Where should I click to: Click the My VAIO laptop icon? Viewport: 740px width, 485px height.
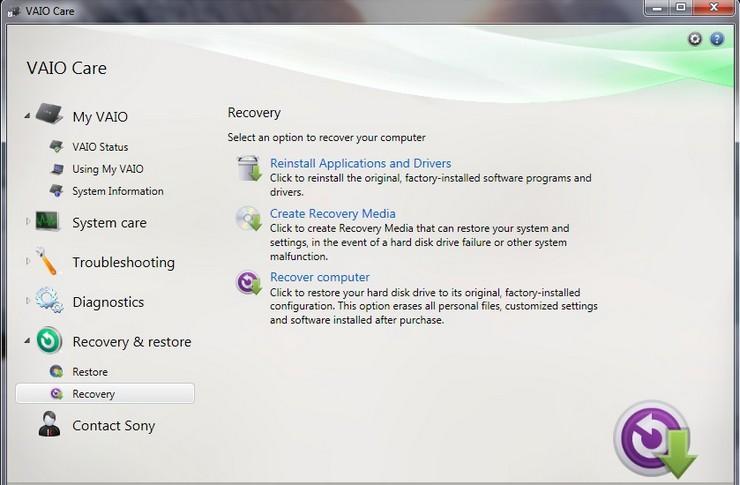click(x=50, y=113)
